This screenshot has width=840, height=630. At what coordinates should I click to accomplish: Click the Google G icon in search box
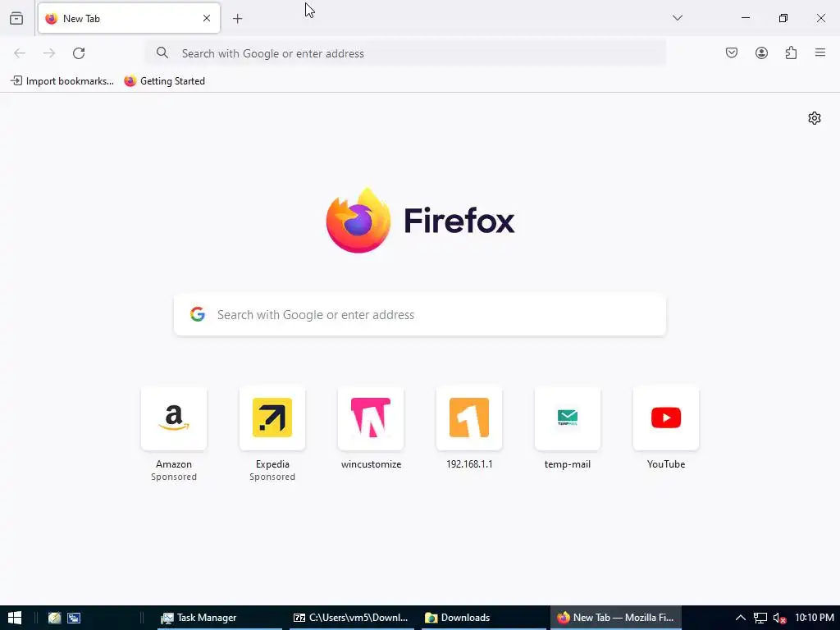pos(198,314)
